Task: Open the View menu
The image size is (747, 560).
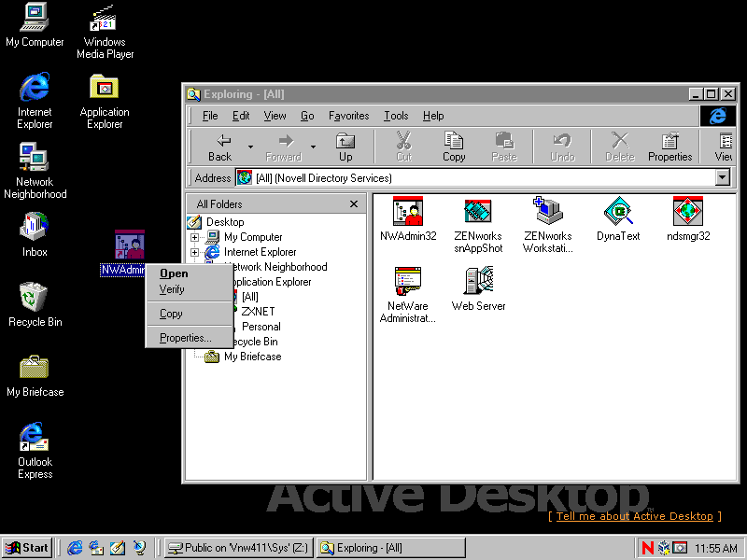Action: pyautogui.click(x=275, y=116)
